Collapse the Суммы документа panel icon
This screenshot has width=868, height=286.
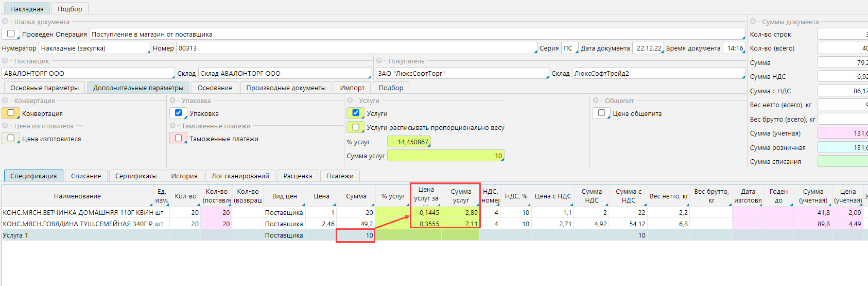pos(753,22)
